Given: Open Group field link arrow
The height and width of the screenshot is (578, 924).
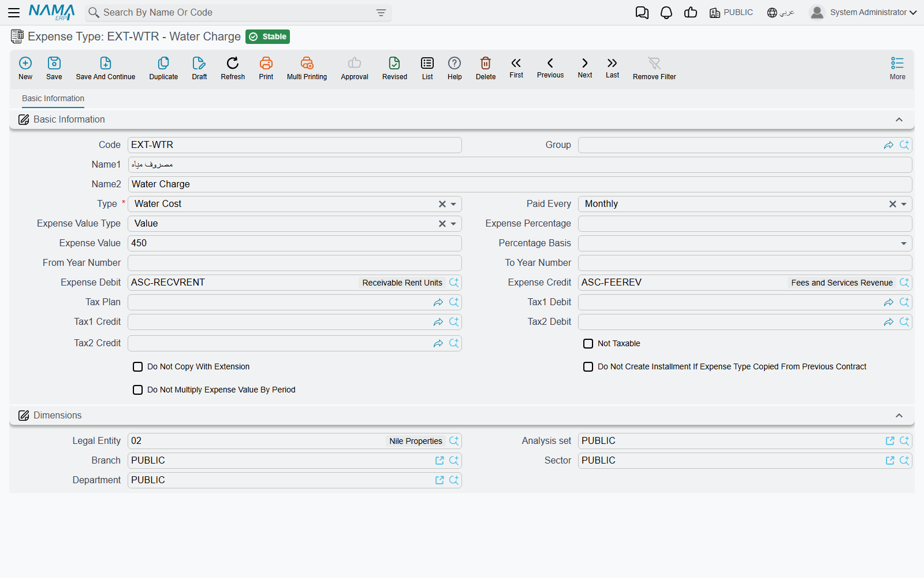Looking at the screenshot, I should [889, 145].
